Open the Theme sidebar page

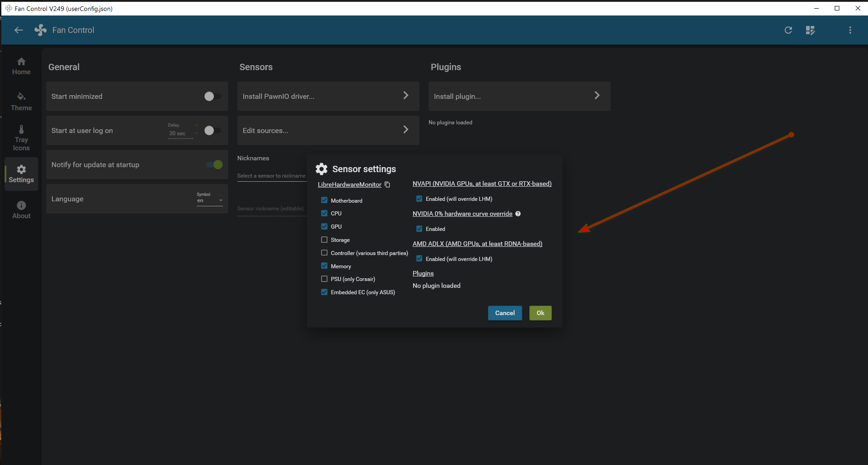21,101
